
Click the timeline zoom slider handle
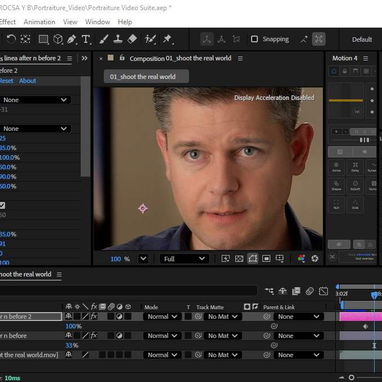click(x=351, y=378)
